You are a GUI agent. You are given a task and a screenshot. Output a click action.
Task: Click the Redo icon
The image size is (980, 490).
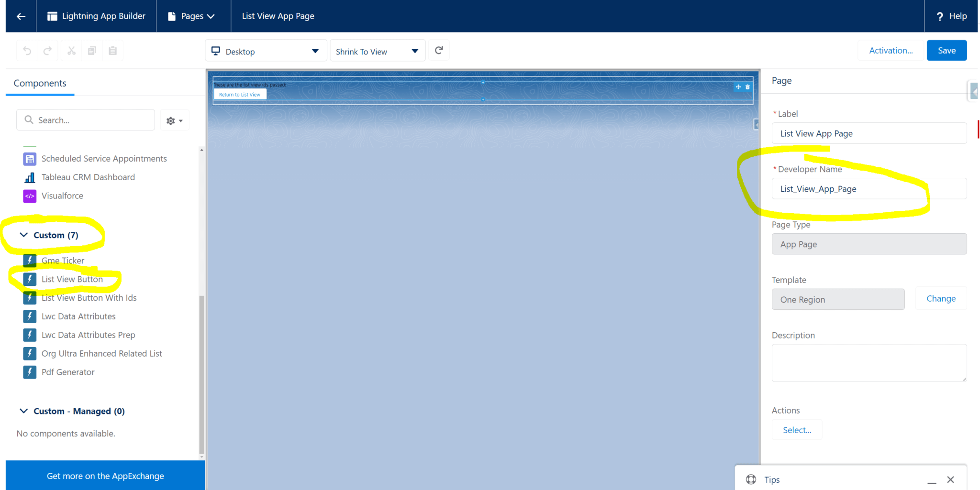(x=47, y=51)
